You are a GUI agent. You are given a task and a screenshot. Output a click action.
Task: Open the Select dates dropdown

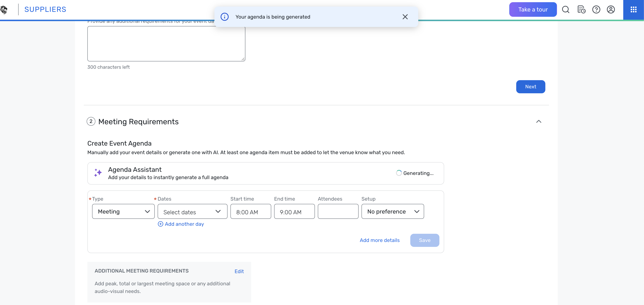[192, 212]
